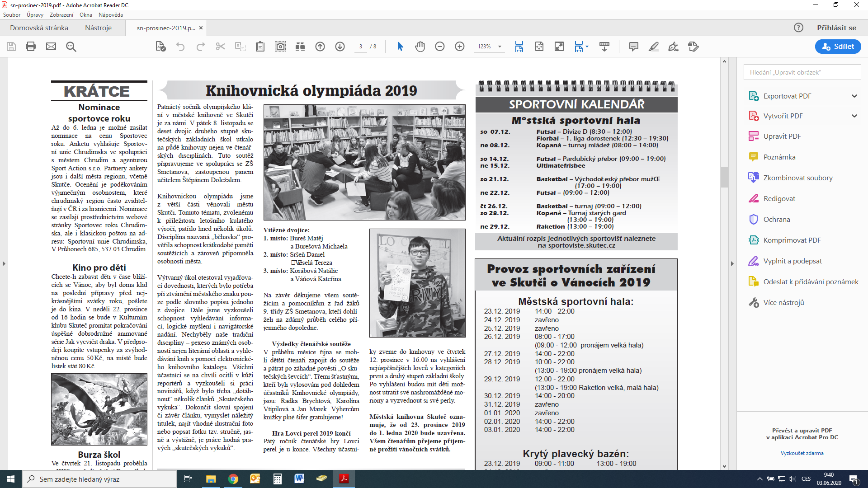Open the Okna menu

click(86, 15)
